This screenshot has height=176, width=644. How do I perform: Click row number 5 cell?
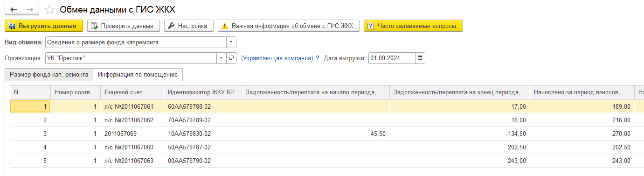(30, 161)
